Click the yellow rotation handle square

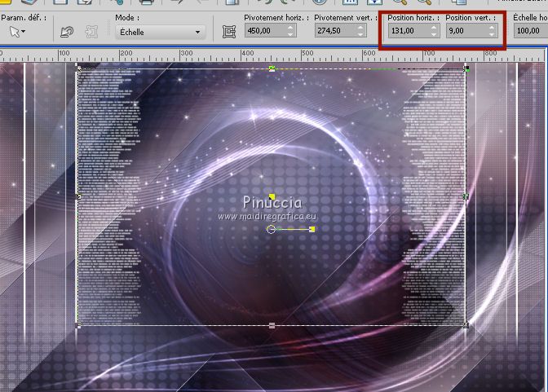click(x=312, y=229)
